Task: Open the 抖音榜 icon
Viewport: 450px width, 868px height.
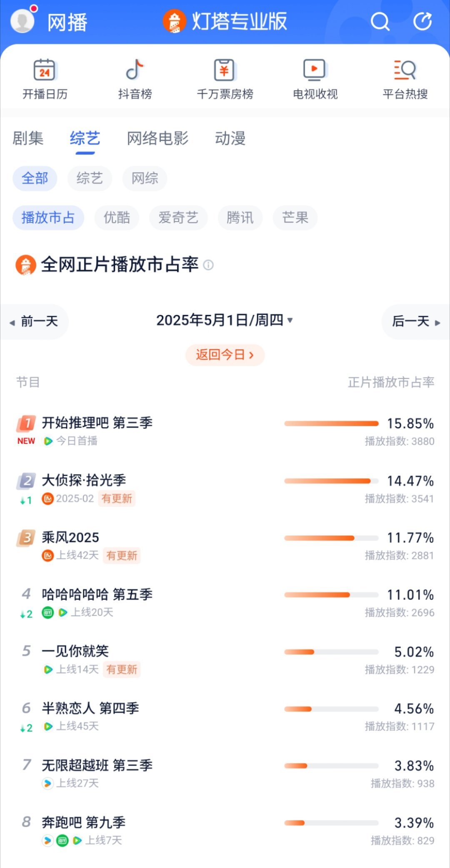Action: coord(135,70)
